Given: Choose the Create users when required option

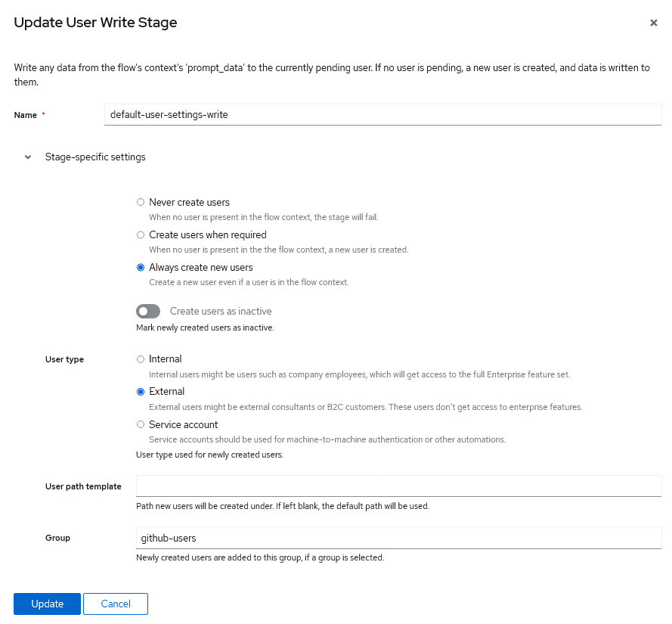Looking at the screenshot, I should coord(141,235).
